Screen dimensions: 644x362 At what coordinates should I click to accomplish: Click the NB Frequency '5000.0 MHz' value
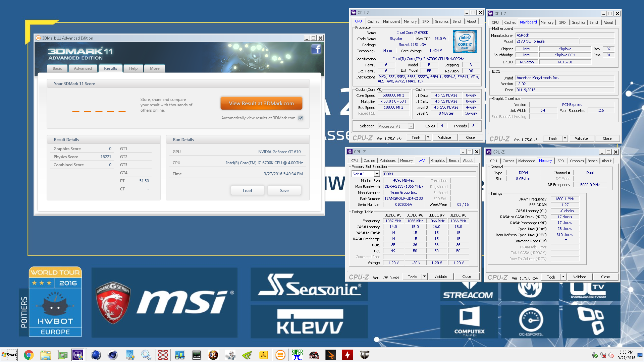pyautogui.click(x=590, y=185)
